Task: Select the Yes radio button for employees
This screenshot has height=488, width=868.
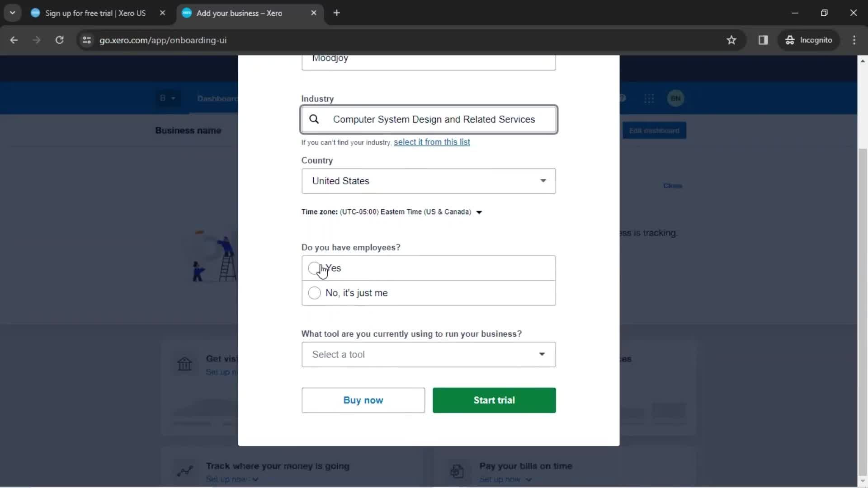Action: [314, 268]
